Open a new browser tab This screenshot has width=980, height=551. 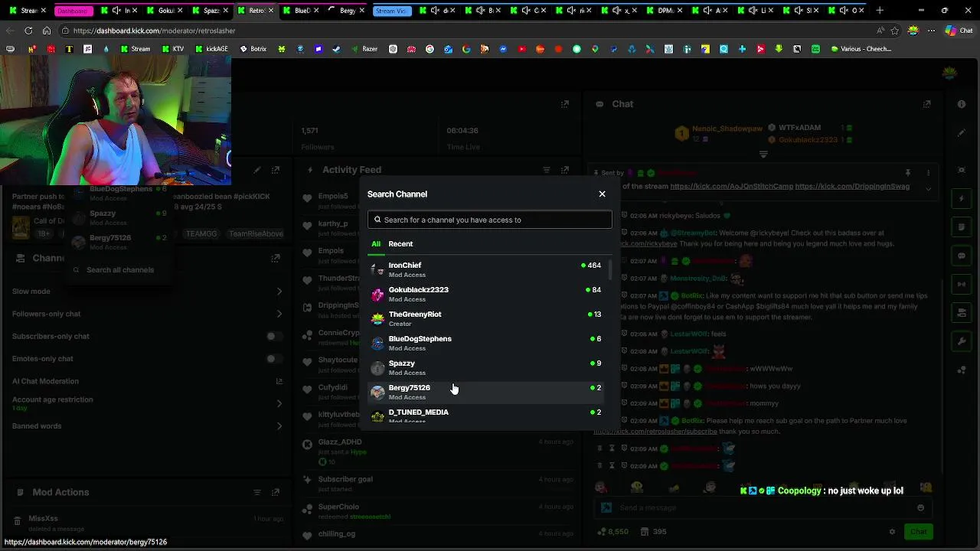(x=880, y=11)
